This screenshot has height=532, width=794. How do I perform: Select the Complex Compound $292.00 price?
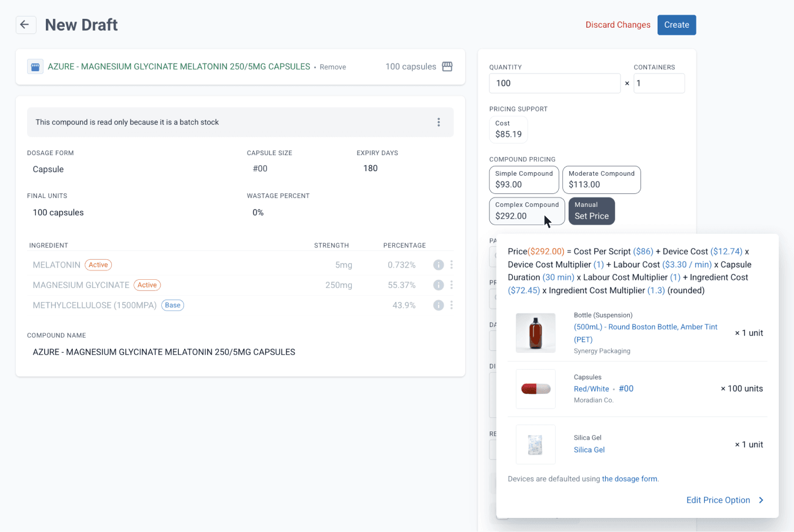pyautogui.click(x=527, y=210)
